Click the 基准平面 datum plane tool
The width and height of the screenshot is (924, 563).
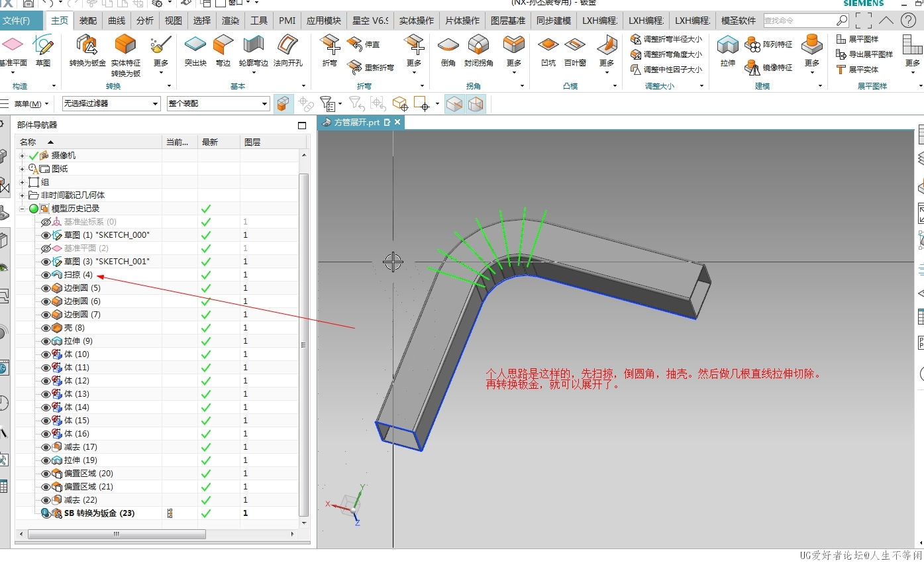point(13,52)
